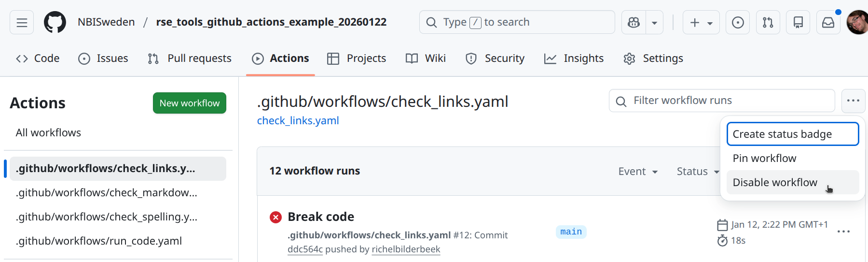Click the GitHub logo home icon
The image size is (868, 262).
55,22
